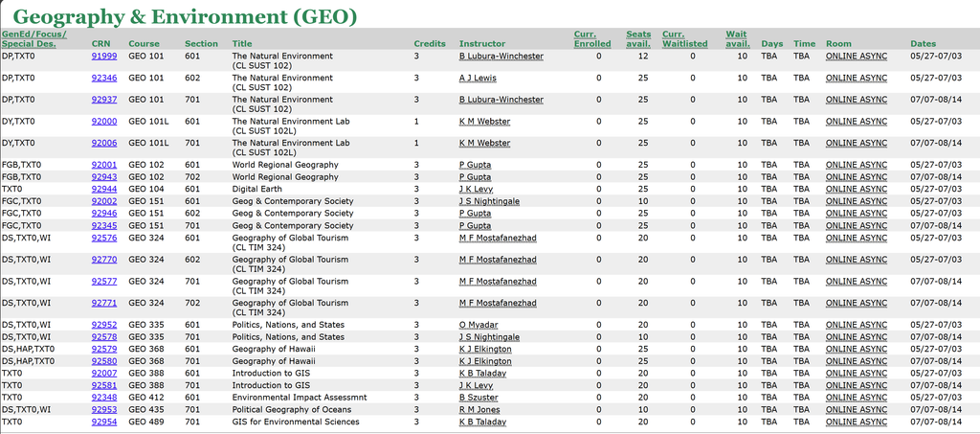The width and height of the screenshot is (980, 434).
Task: Open M F Mostafanezhad for CRN 92576
Action: pos(498,238)
